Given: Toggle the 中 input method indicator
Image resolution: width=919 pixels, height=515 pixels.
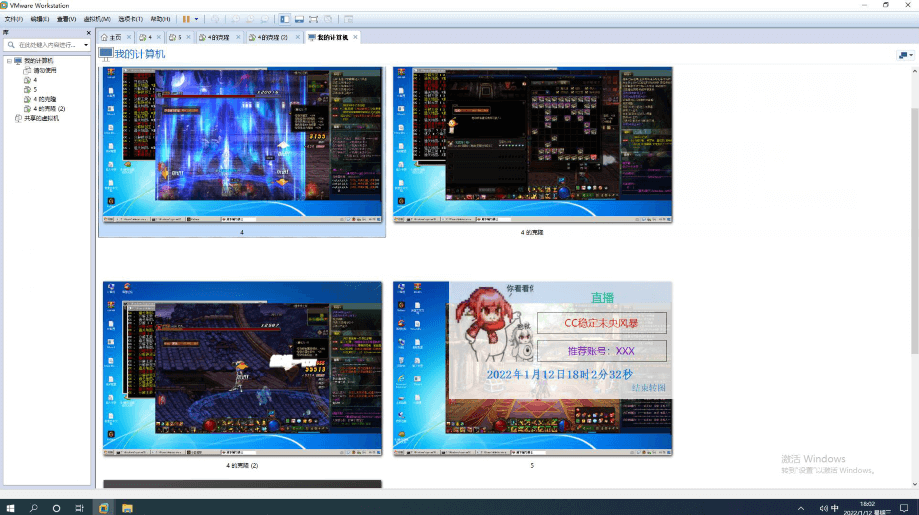Looking at the screenshot, I should (x=835, y=509).
